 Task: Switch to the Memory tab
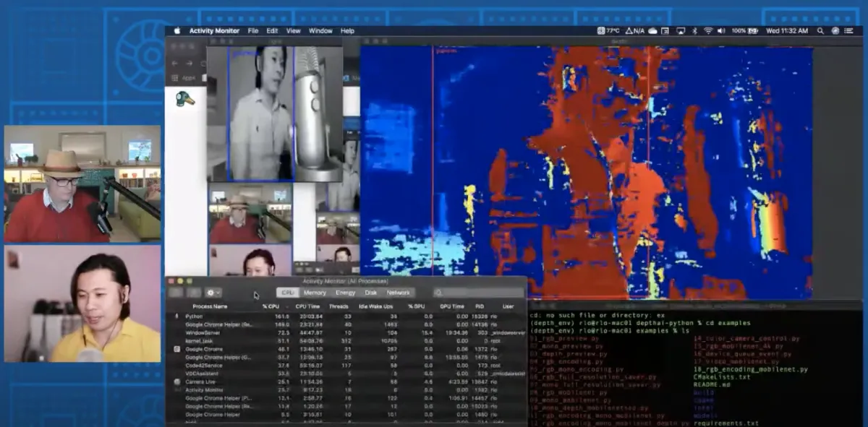point(315,293)
